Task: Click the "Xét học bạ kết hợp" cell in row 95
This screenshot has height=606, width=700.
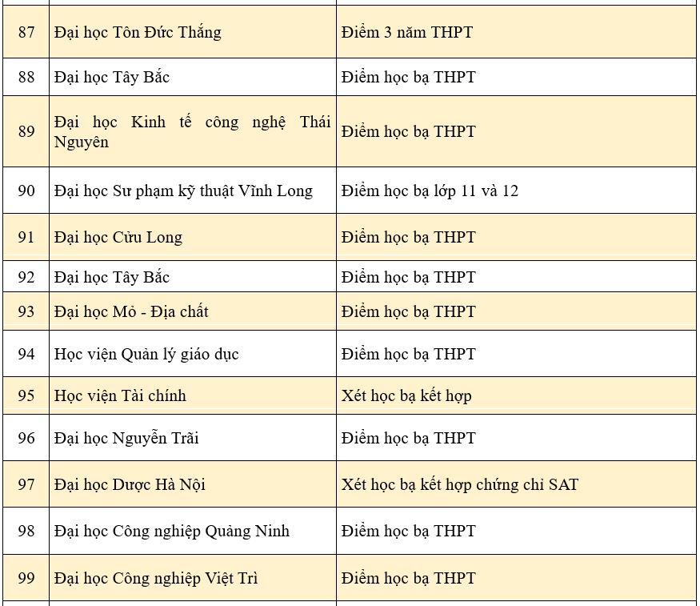Action: click(x=406, y=396)
